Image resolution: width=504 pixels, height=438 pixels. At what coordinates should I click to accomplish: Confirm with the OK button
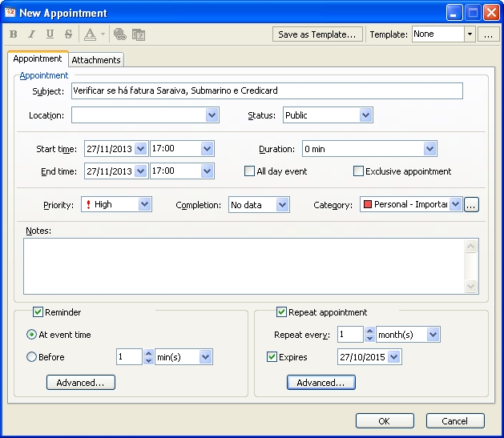[385, 420]
